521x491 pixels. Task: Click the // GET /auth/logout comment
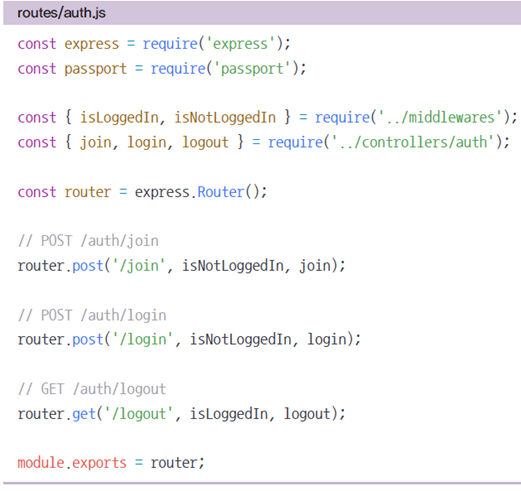pos(92,389)
